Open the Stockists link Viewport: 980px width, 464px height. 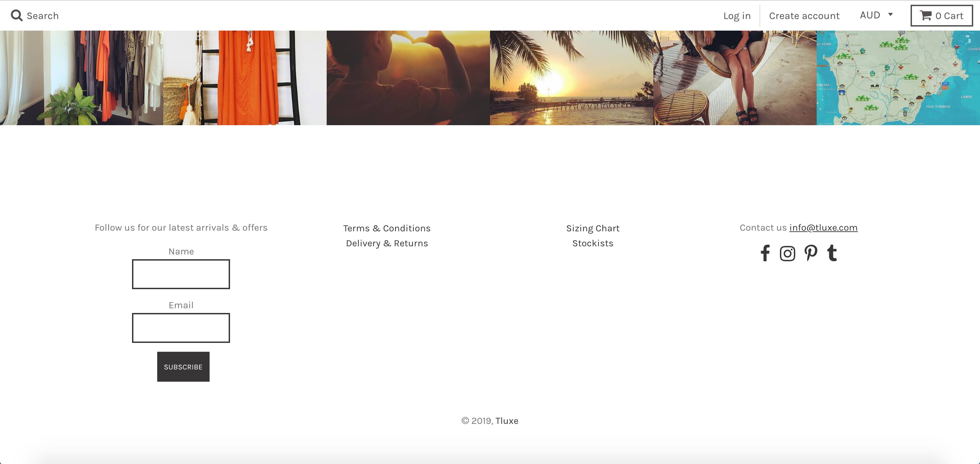[x=593, y=244]
